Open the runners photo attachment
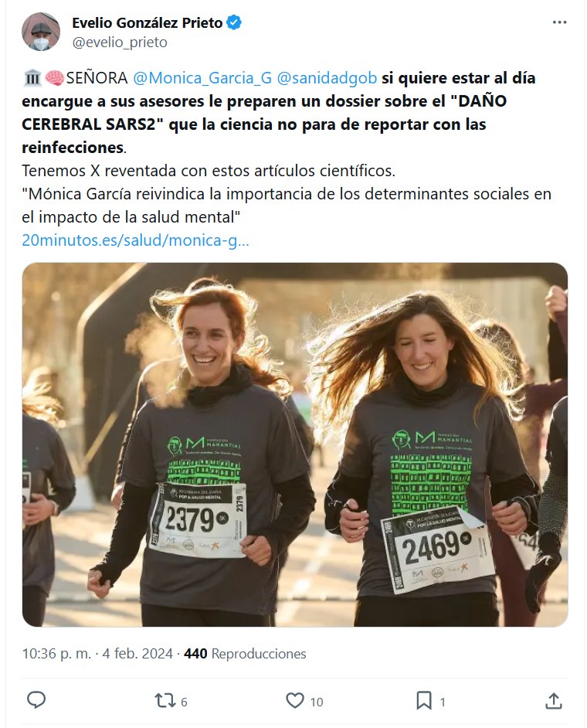 click(x=295, y=445)
